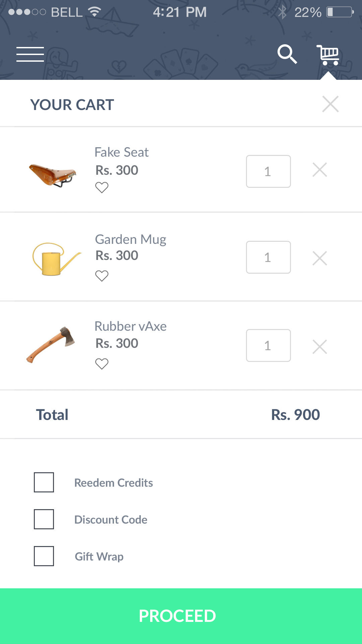Remove Rubber vAxe from the cart
This screenshot has width=362, height=644.
319,346
